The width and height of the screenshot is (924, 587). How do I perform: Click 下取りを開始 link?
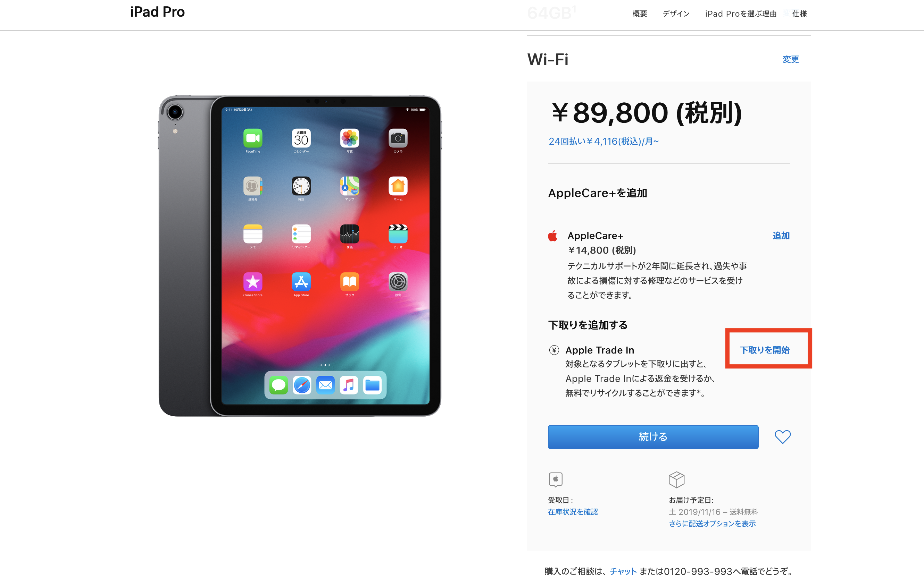click(765, 350)
